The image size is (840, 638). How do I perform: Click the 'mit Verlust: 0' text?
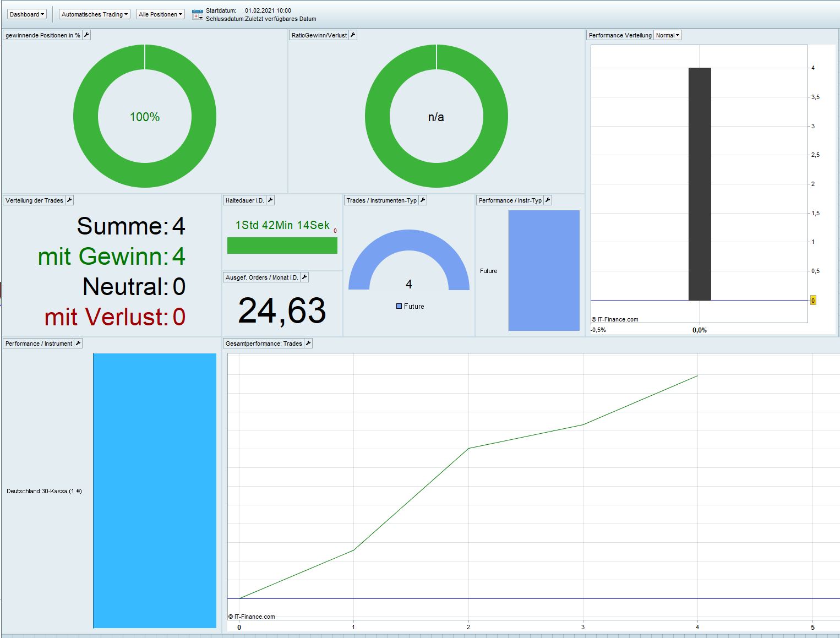[x=115, y=317]
